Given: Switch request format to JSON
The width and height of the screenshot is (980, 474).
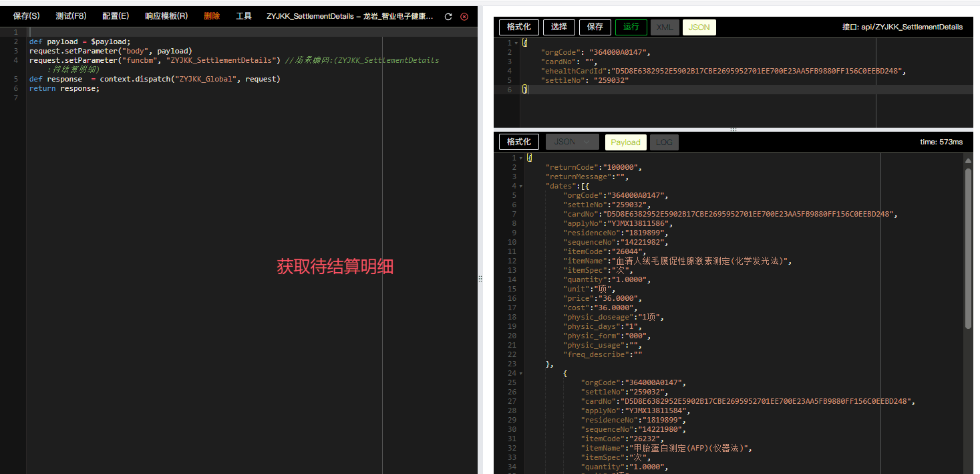Looking at the screenshot, I should coord(699,27).
